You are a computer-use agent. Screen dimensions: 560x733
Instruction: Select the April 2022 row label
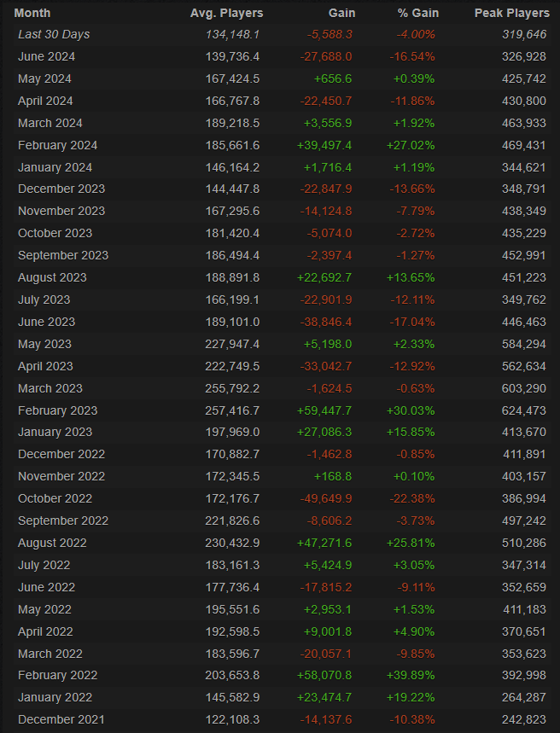pos(45,632)
